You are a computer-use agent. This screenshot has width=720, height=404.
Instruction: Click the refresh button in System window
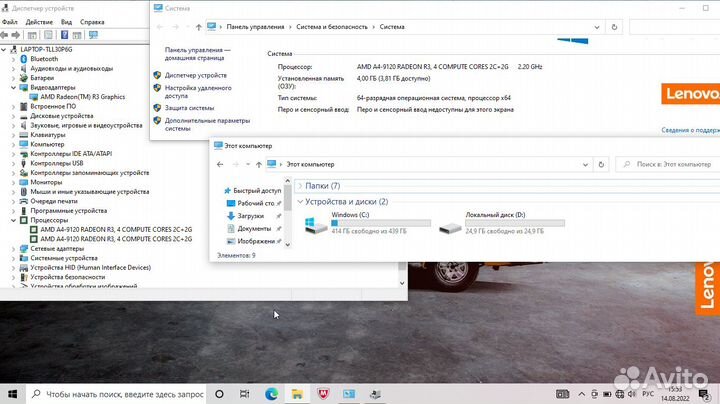click(614, 27)
